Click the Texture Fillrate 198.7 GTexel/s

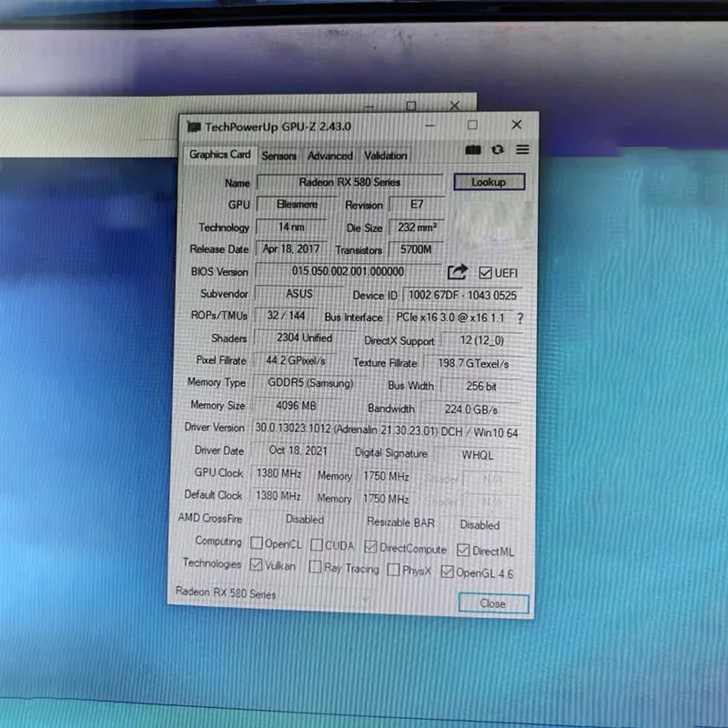473,363
